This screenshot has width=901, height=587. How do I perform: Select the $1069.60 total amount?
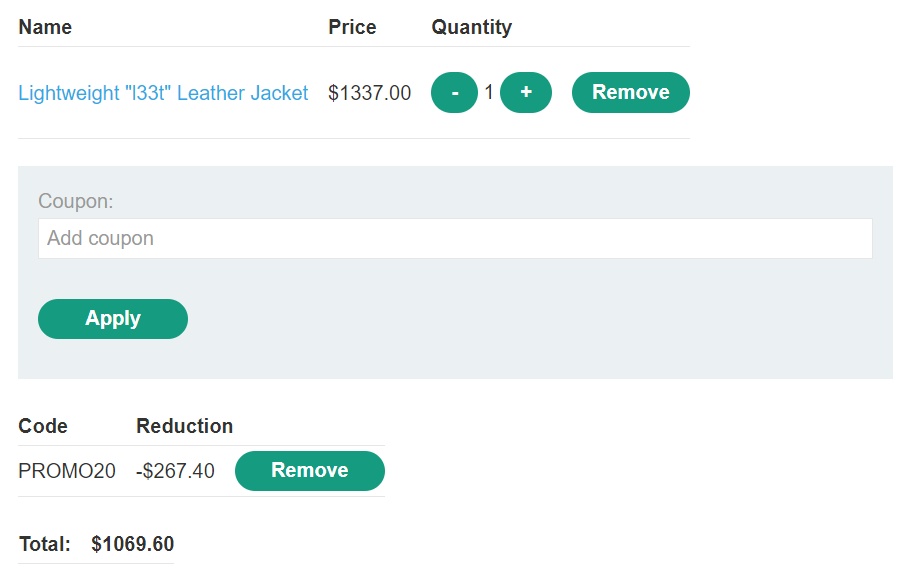132,545
